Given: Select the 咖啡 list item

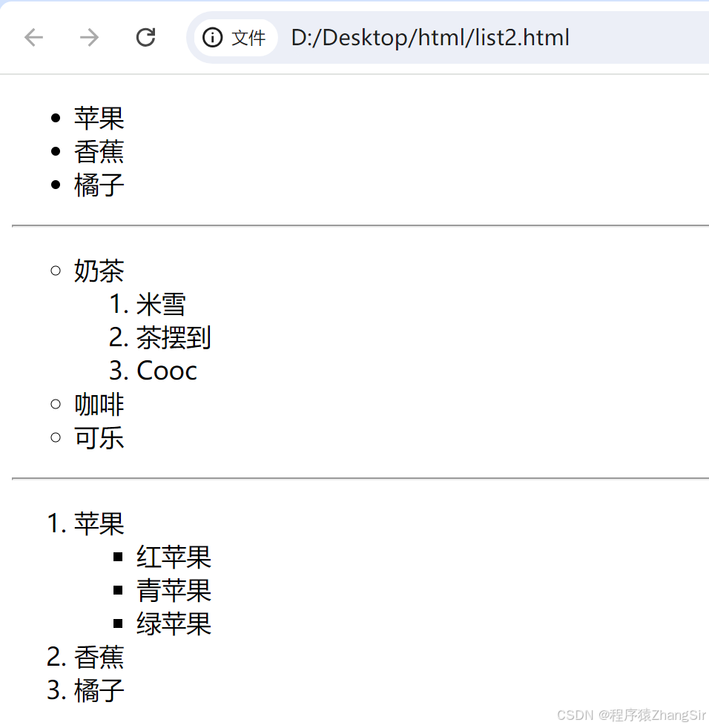Looking at the screenshot, I should point(99,404).
